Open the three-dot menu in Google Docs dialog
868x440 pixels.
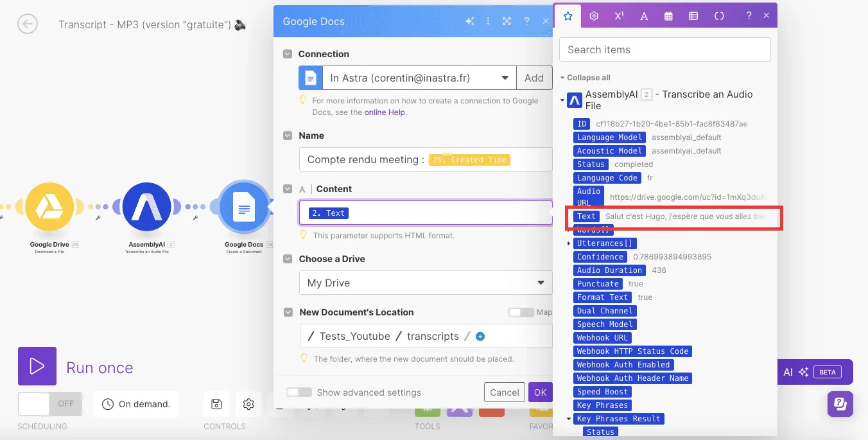489,21
